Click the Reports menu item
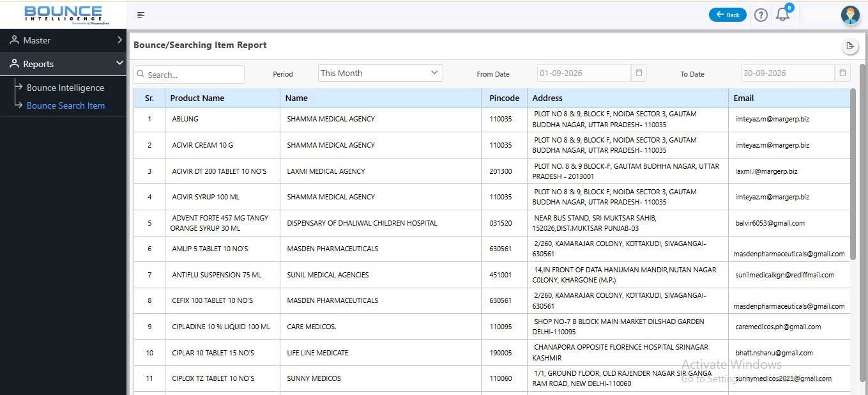Image resolution: width=868 pixels, height=395 pixels. point(63,63)
